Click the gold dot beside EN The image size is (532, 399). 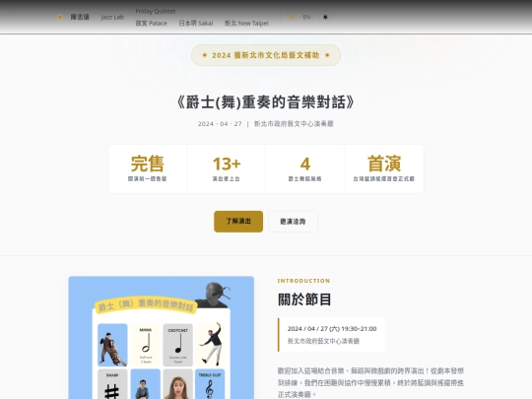292,17
